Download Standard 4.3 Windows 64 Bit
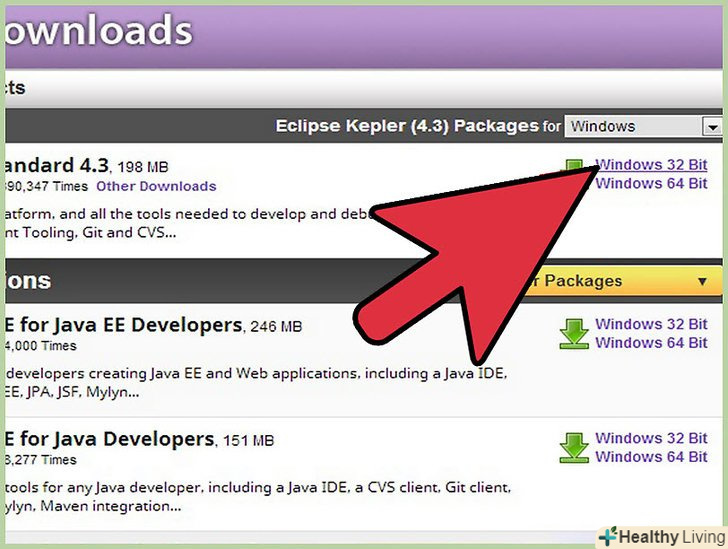Screen dimensions: 728x549 (651, 183)
